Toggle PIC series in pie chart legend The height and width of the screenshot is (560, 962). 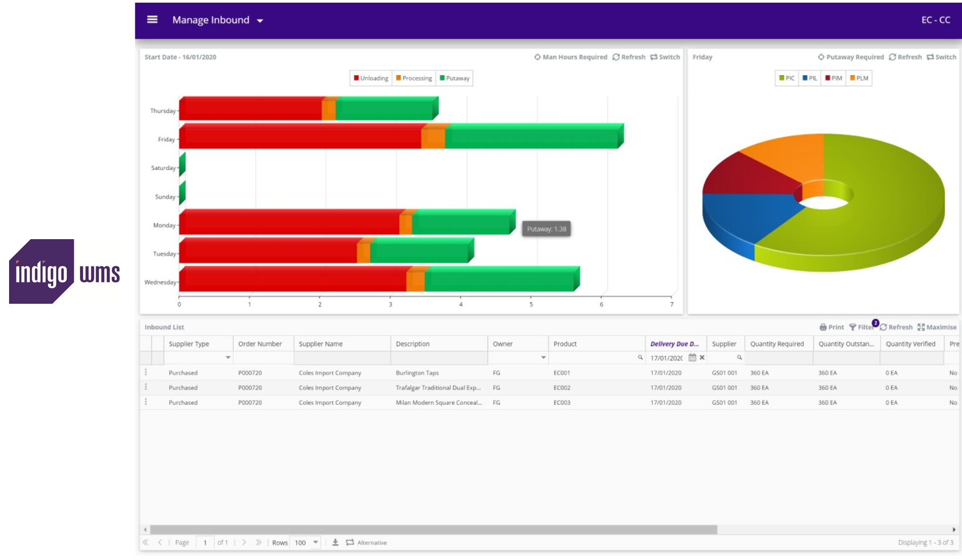(x=787, y=78)
